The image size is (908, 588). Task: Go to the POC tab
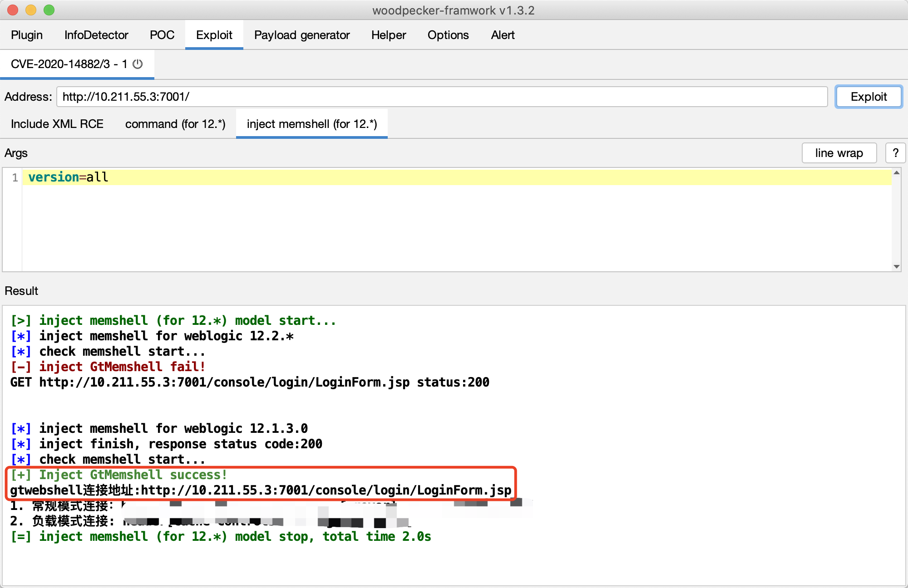162,35
